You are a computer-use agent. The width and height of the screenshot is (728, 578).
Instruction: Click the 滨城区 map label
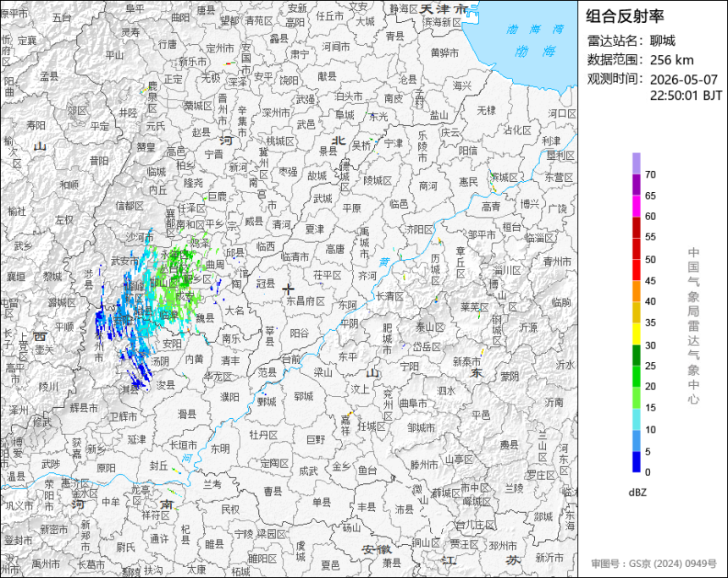pos(504,177)
